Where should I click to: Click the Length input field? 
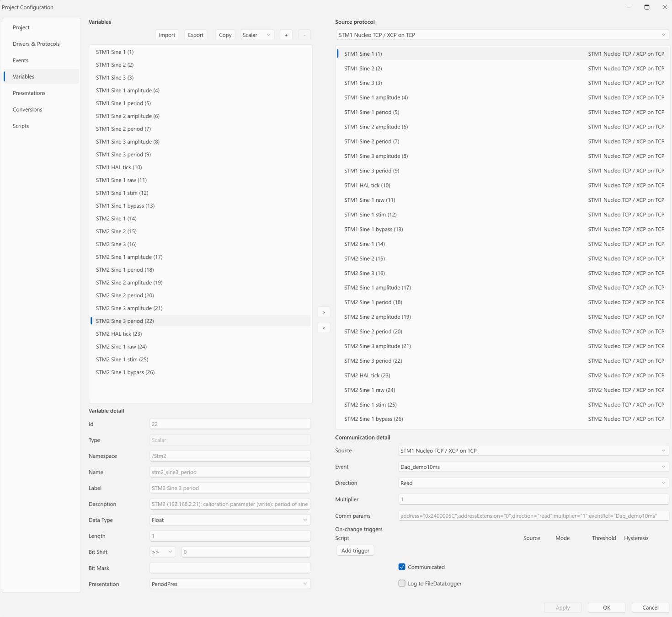pyautogui.click(x=230, y=536)
